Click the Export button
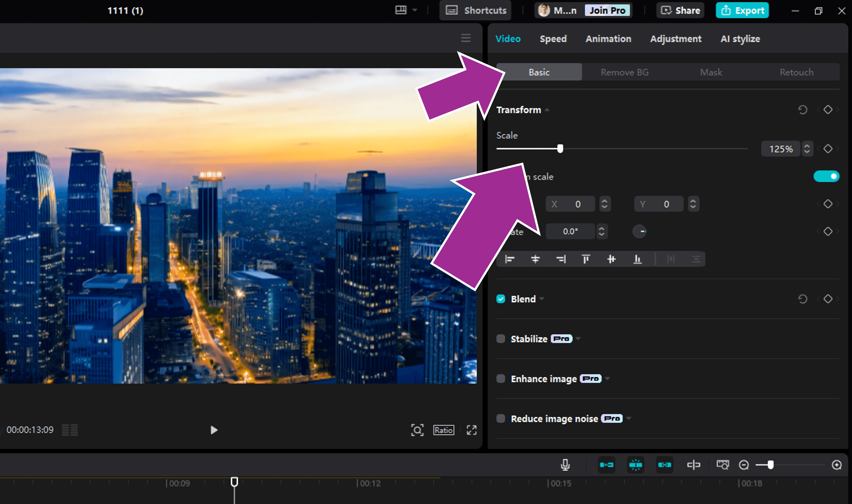The height and width of the screenshot is (504, 852). (x=742, y=10)
